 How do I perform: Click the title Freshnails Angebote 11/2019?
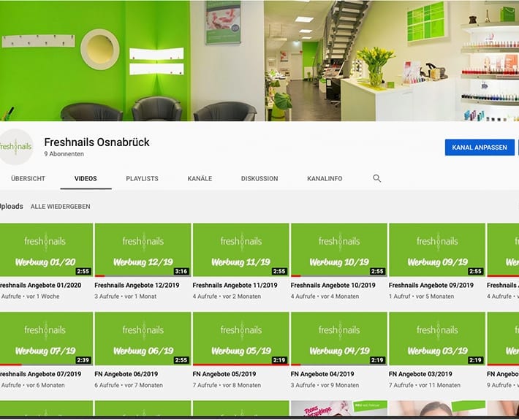235,285
